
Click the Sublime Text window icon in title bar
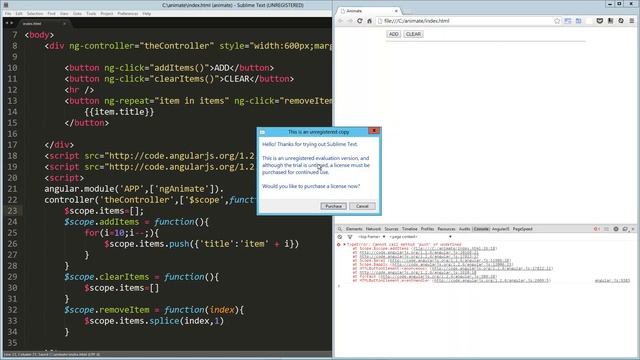point(6,5)
